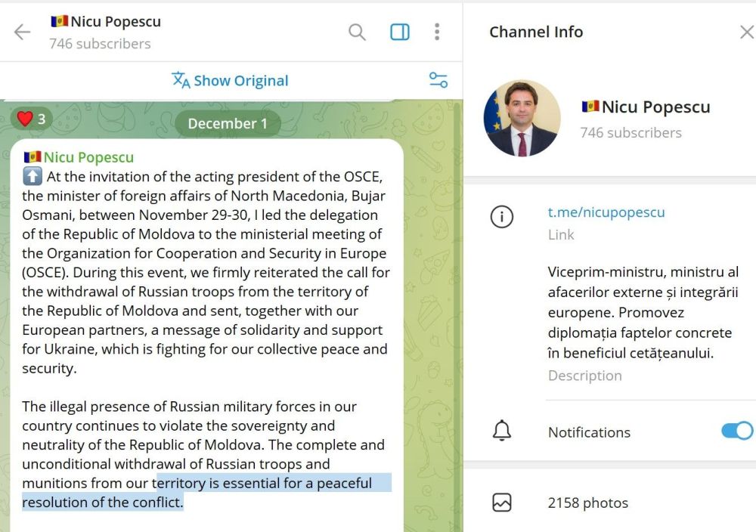The height and width of the screenshot is (532, 756).
Task: Click the heart reaction with 3 count
Action: tap(32, 119)
